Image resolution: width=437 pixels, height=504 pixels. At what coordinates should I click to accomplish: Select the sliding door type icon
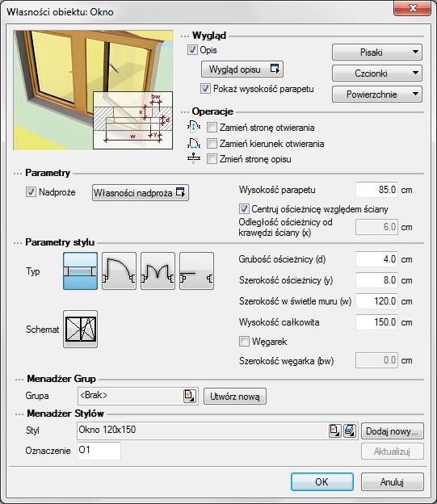point(196,271)
